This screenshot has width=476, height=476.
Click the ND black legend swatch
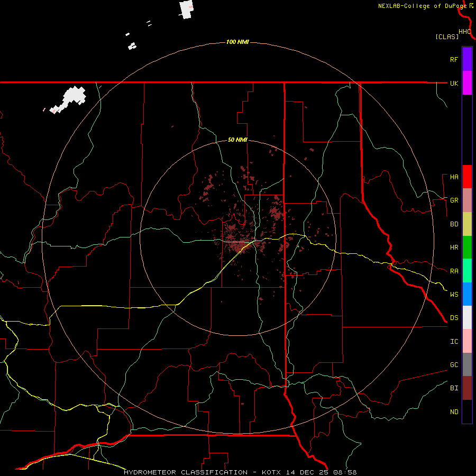coord(467,411)
